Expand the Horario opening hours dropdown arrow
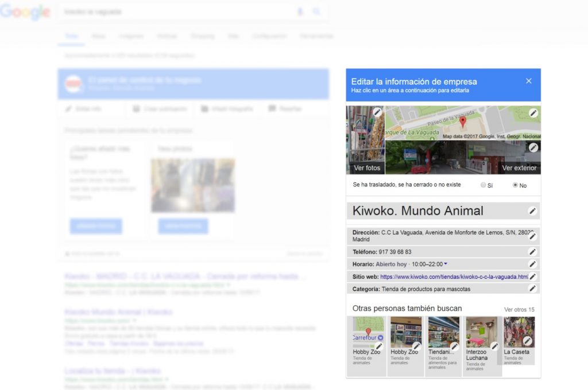 (446, 264)
